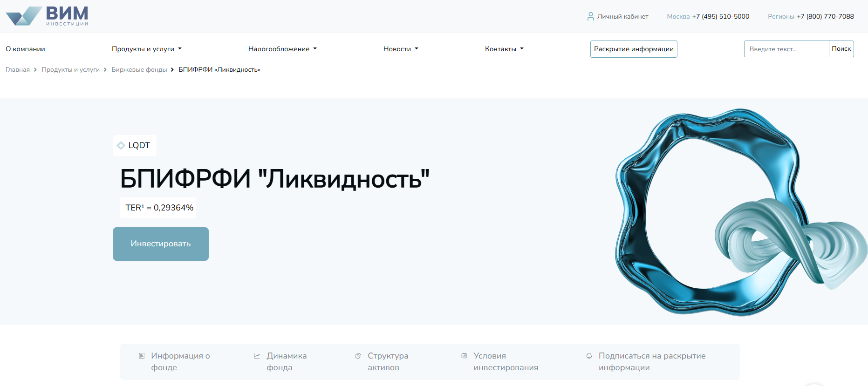Call regions number +7 (800) 770-7088
Screen dimensions: 868x386
pyautogui.click(x=825, y=16)
